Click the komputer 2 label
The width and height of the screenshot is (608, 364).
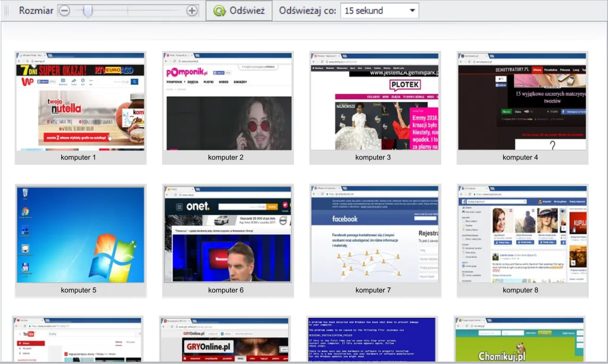coord(226,157)
